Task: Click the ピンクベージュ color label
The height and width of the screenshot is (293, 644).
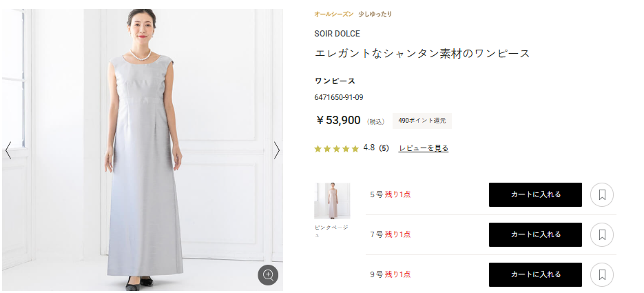Action: click(331, 230)
